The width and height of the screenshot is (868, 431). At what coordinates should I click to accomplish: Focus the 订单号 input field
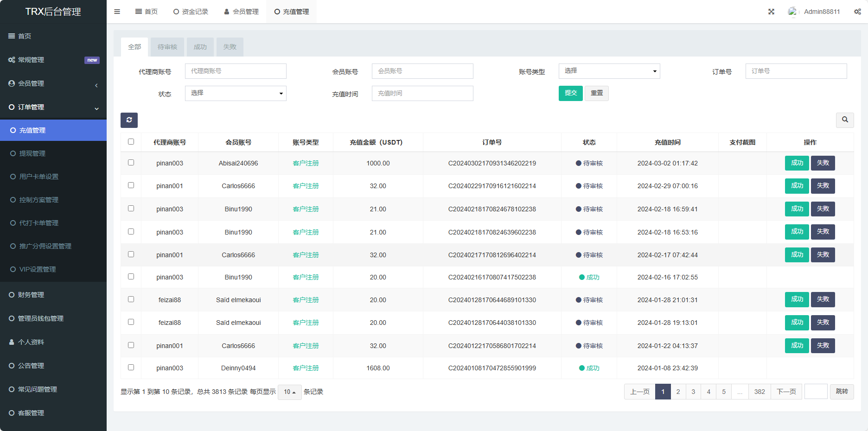click(796, 71)
